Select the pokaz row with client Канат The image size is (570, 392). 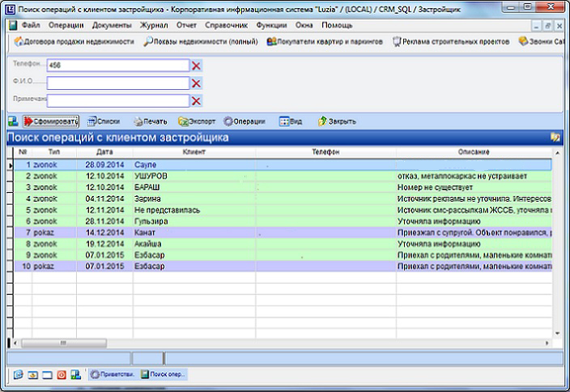[x=283, y=232]
